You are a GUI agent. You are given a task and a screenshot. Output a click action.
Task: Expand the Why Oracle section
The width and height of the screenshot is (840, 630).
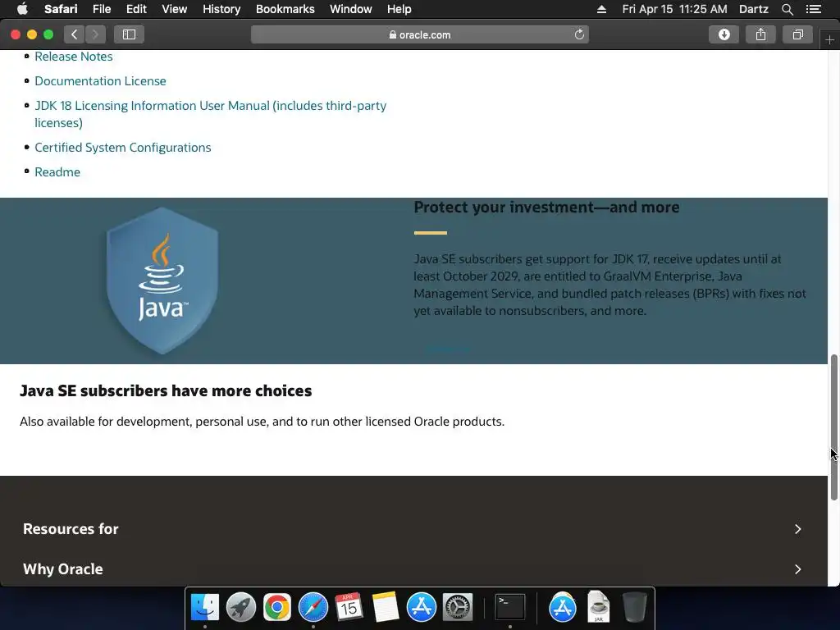[x=413, y=569]
